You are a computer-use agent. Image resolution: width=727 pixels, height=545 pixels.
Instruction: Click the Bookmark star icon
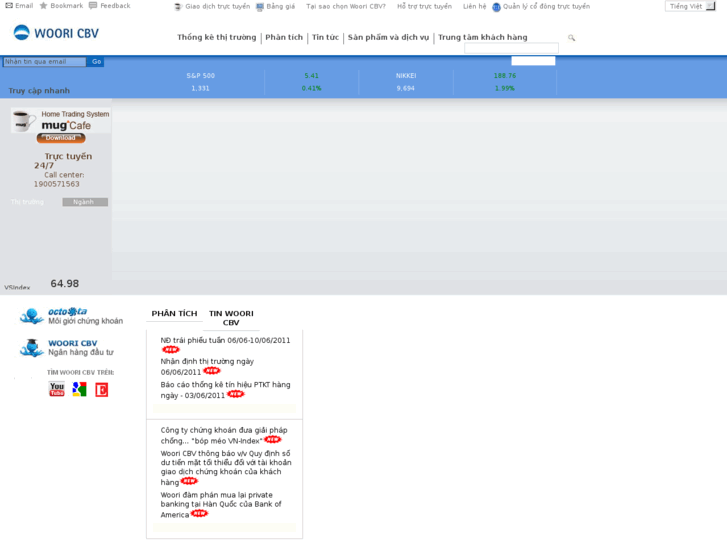pyautogui.click(x=43, y=6)
